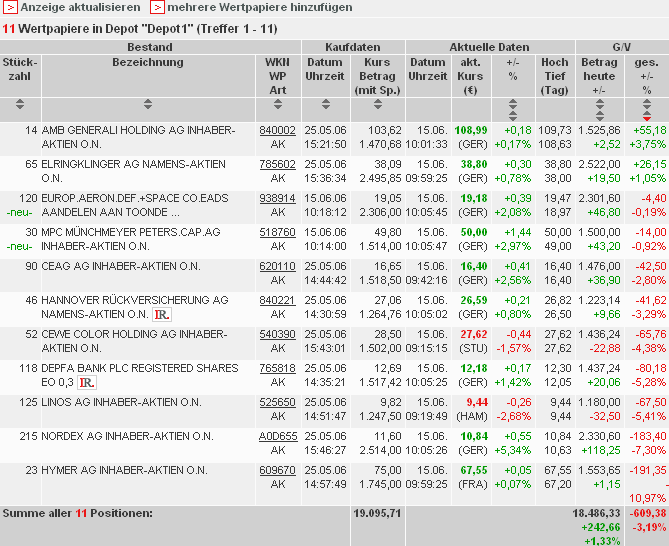Open WKN A0D655 for Nordex AG
Screen dimensions: 669x546
coord(278,436)
